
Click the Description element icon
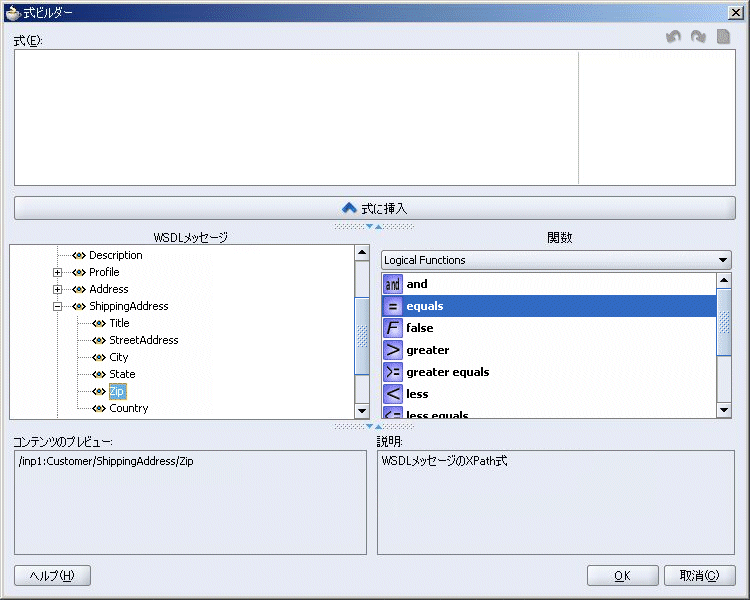click(x=79, y=256)
